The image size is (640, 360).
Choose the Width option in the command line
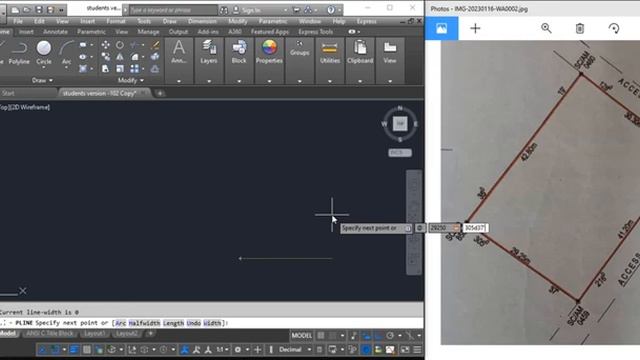pyautogui.click(x=212, y=323)
